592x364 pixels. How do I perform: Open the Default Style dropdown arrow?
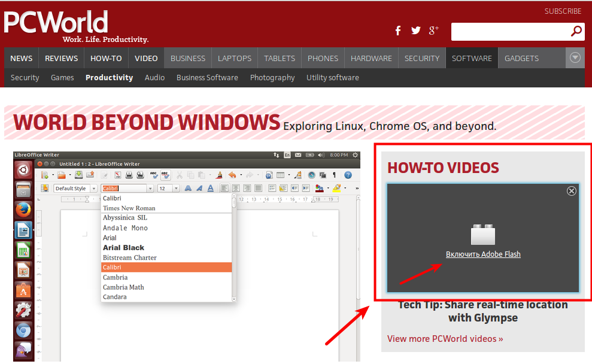[x=93, y=189]
